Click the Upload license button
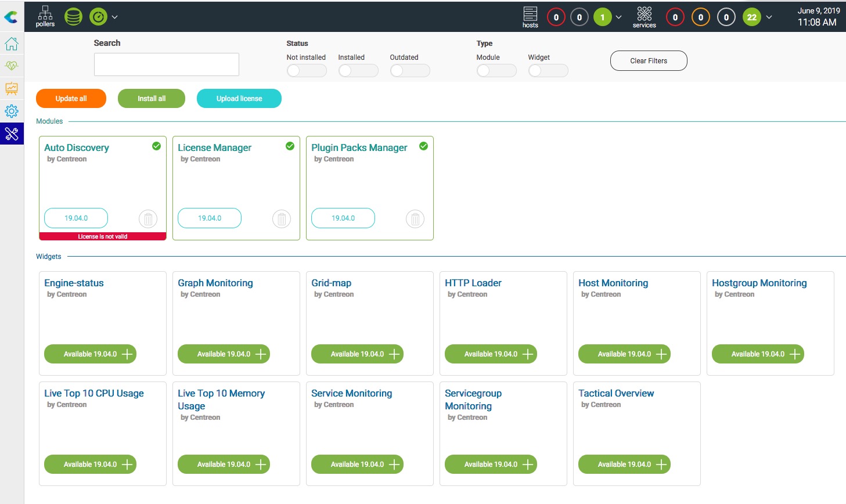This screenshot has width=846, height=504. click(x=239, y=99)
